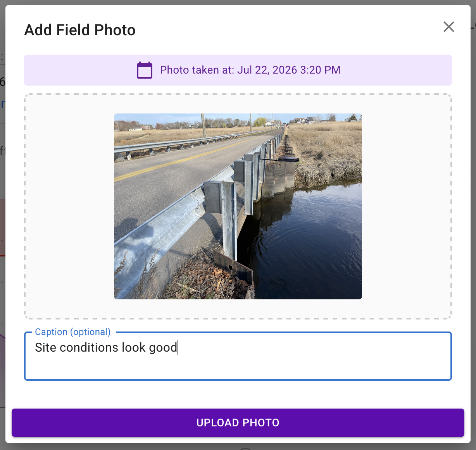The height and width of the screenshot is (450, 476).
Task: Click the 'Photo taken at' timestamp text
Action: [x=250, y=70]
